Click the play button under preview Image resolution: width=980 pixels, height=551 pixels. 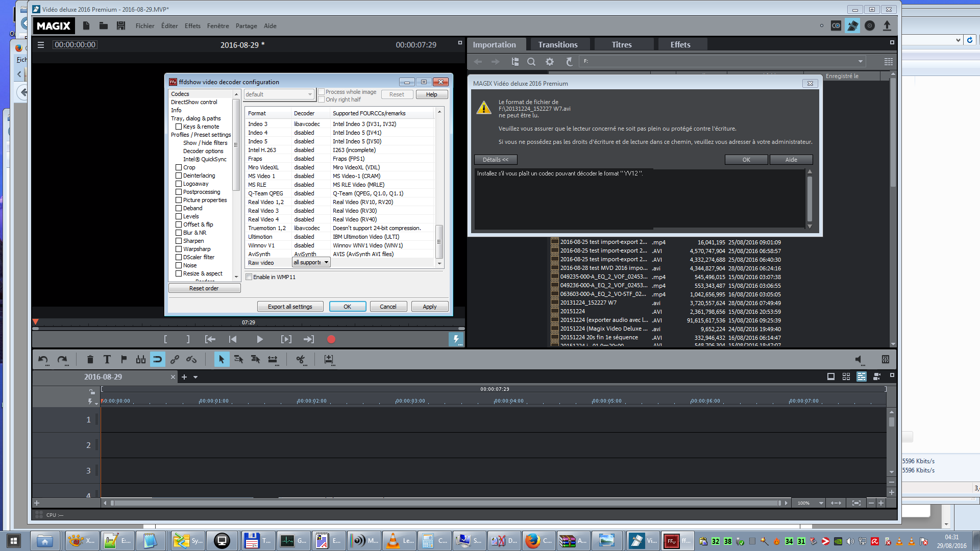coord(259,339)
